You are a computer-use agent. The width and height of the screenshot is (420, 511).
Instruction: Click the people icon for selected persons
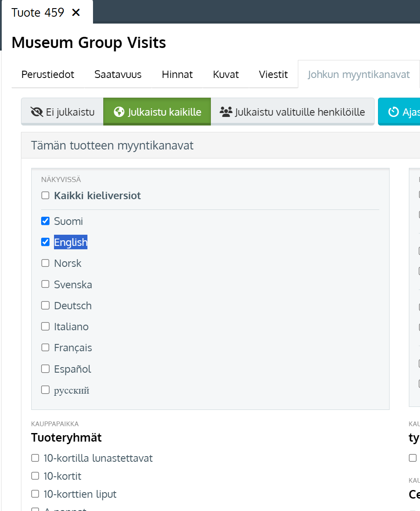point(226,112)
